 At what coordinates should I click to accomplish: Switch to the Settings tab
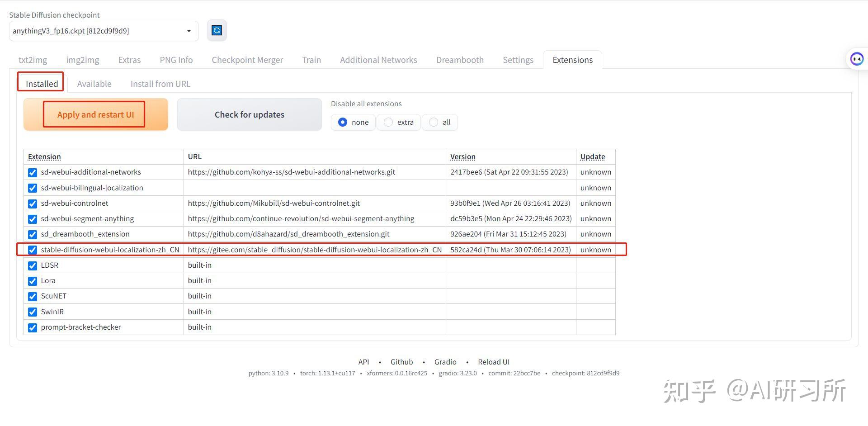[518, 60]
